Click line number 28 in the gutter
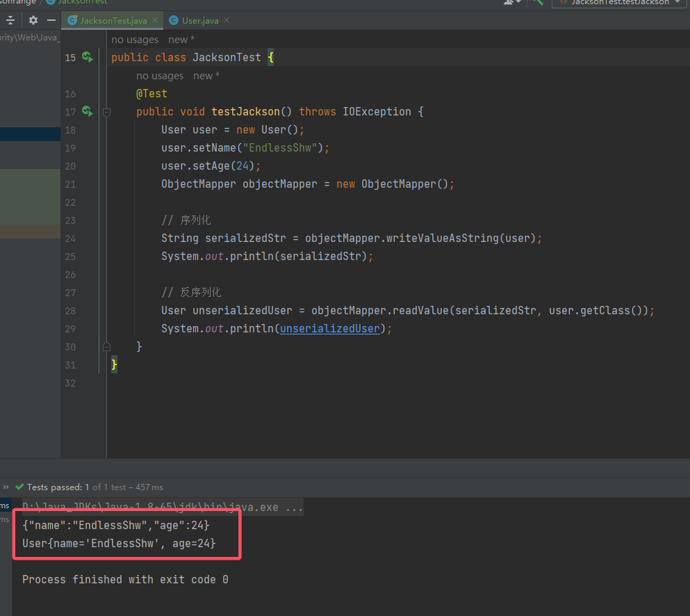The width and height of the screenshot is (690, 616). click(70, 311)
